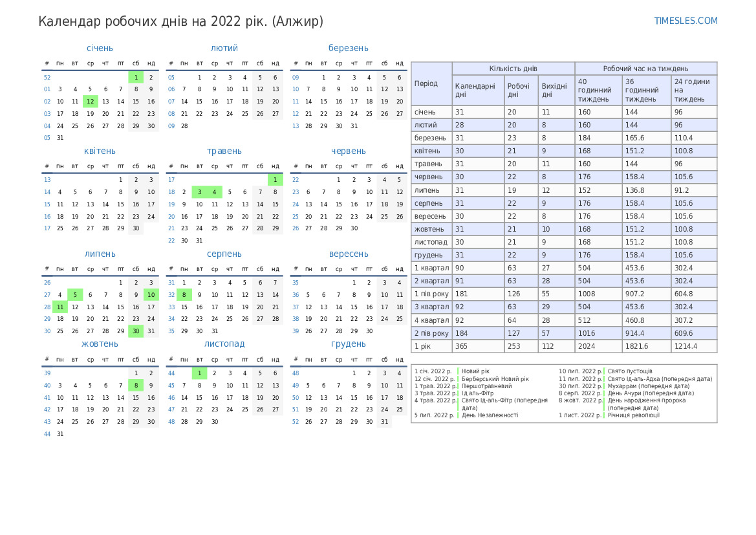Screen dimensions: 756x535
Task: Click the green-highlighted 1 in the січень calendar
Action: coord(136,77)
